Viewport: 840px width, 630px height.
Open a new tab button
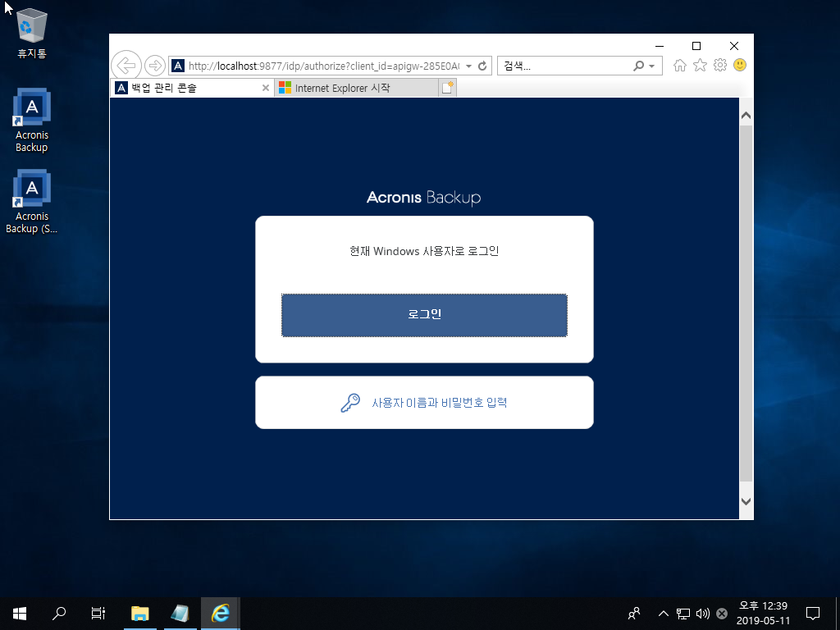pos(447,88)
